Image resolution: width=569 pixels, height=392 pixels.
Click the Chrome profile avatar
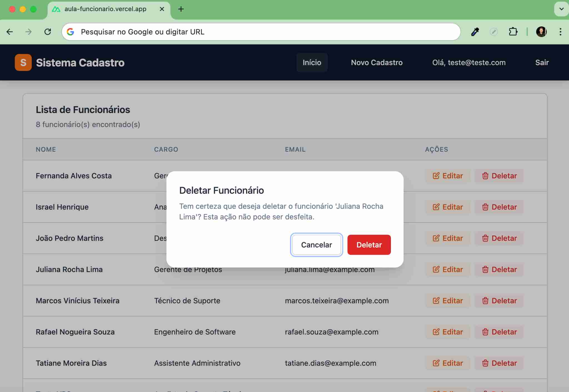541,32
